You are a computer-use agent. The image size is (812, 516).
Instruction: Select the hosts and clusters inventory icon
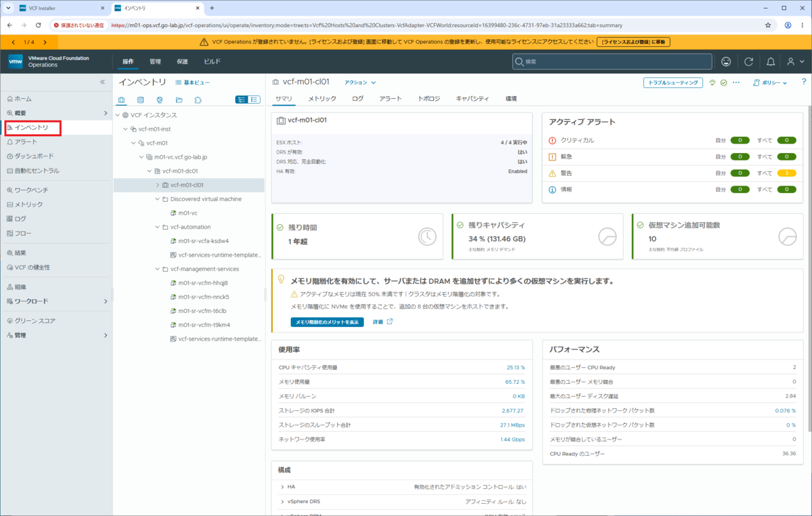coord(122,100)
